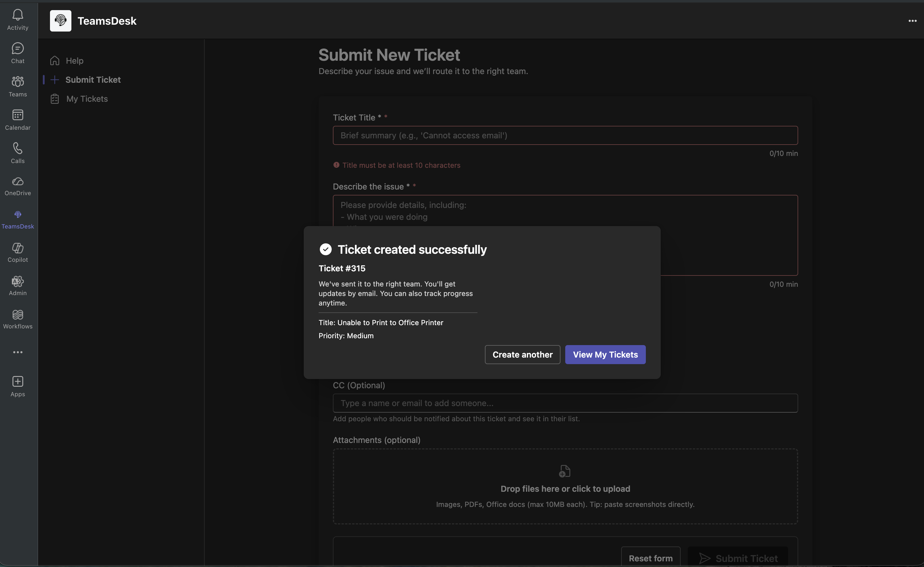Click the TeamsDesk logo in header
Image resolution: width=924 pixels, height=567 pixels.
pyautogui.click(x=60, y=21)
